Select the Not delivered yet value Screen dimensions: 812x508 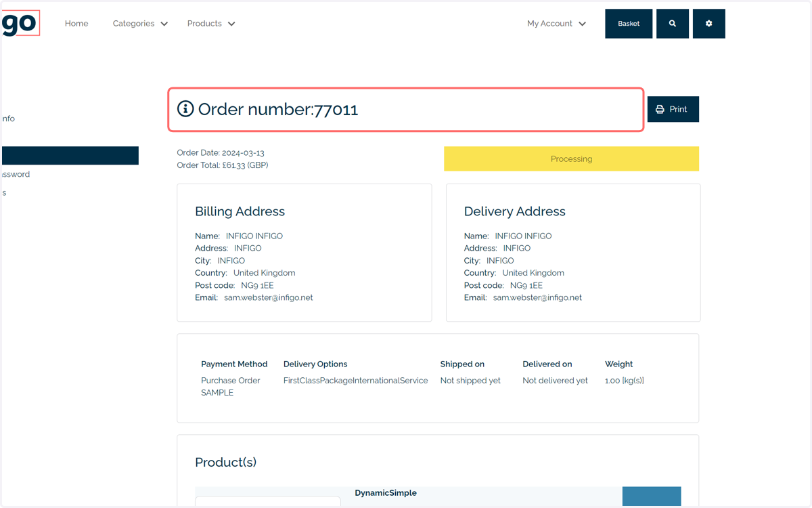555,381
